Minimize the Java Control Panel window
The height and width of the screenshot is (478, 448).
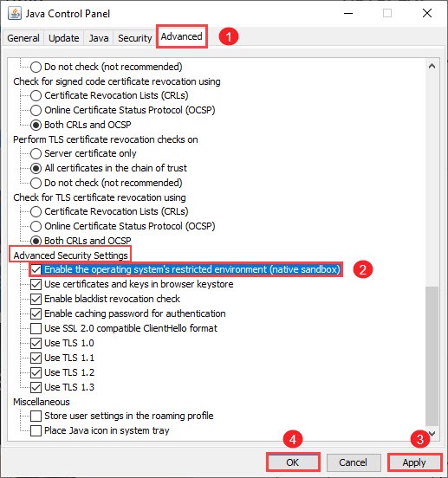click(x=348, y=13)
